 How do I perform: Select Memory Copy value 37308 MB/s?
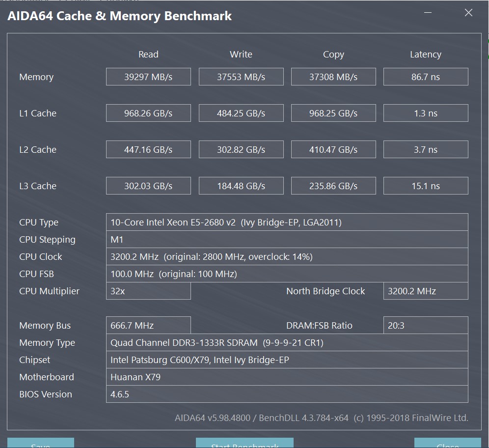[x=333, y=77]
